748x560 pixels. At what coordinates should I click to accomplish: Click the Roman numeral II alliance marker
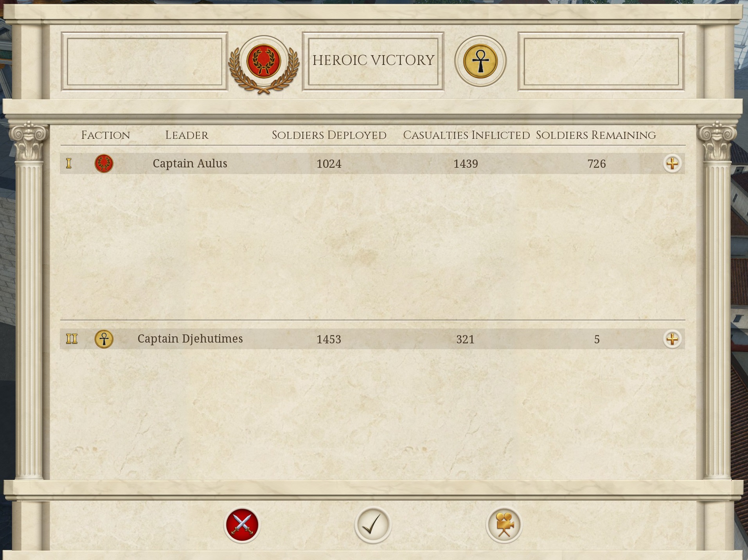coord(72,339)
